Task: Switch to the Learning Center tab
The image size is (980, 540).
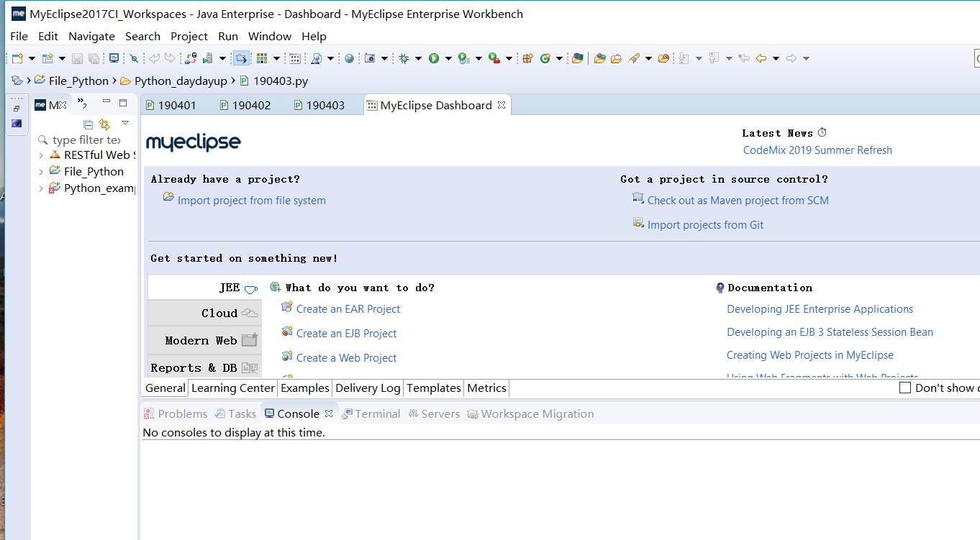Action: (x=233, y=388)
